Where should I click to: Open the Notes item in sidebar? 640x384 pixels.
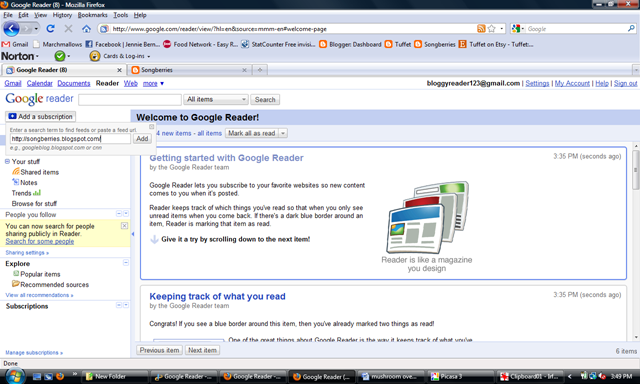click(24, 182)
